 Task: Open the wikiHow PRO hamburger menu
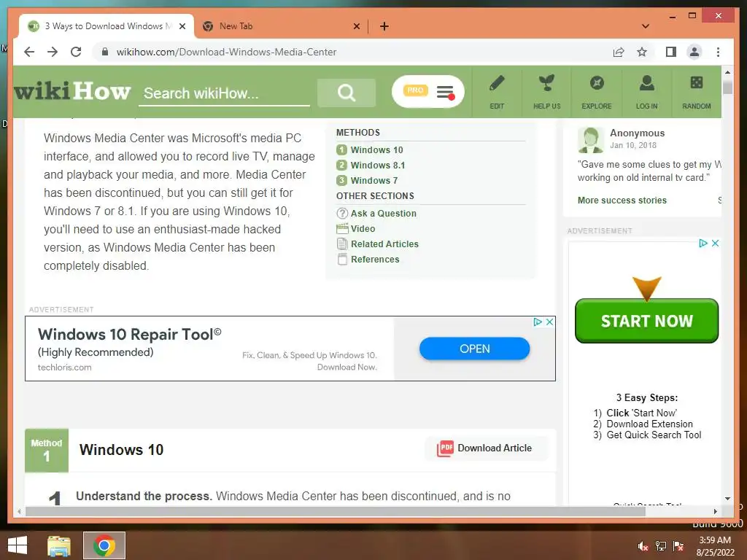coord(445,92)
